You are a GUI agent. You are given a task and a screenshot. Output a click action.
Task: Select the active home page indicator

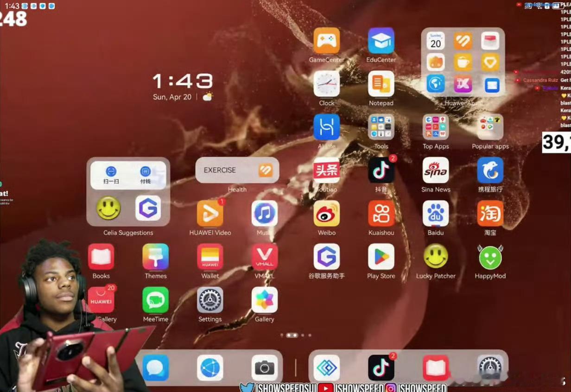[x=292, y=335]
